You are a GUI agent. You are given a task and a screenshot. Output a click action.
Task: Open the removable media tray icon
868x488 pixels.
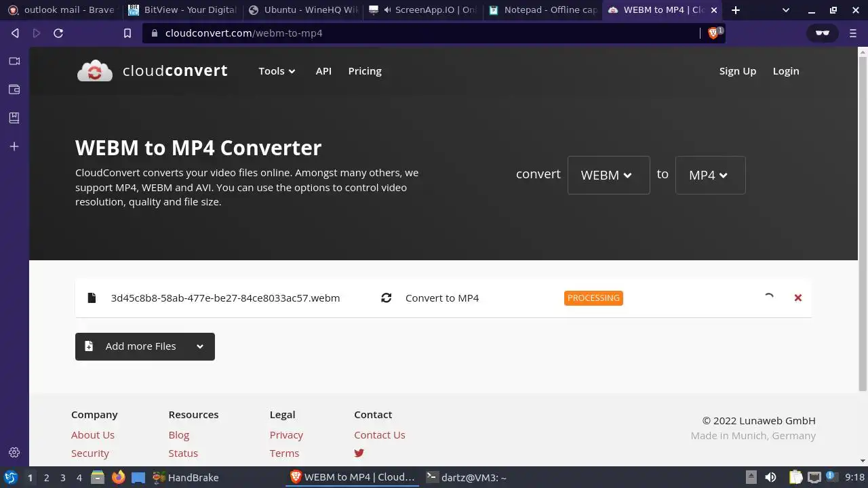(x=751, y=477)
